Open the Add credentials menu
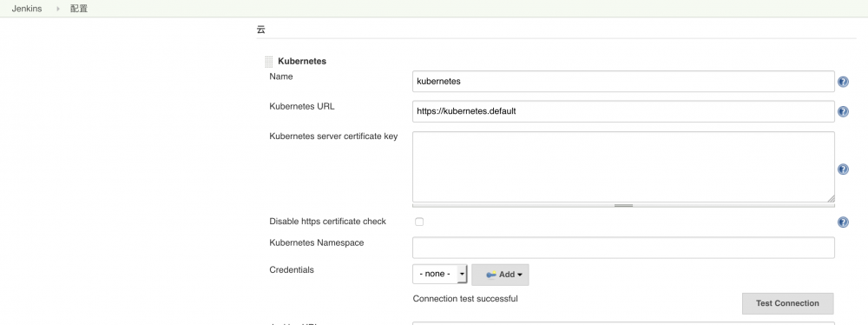 [x=501, y=275]
